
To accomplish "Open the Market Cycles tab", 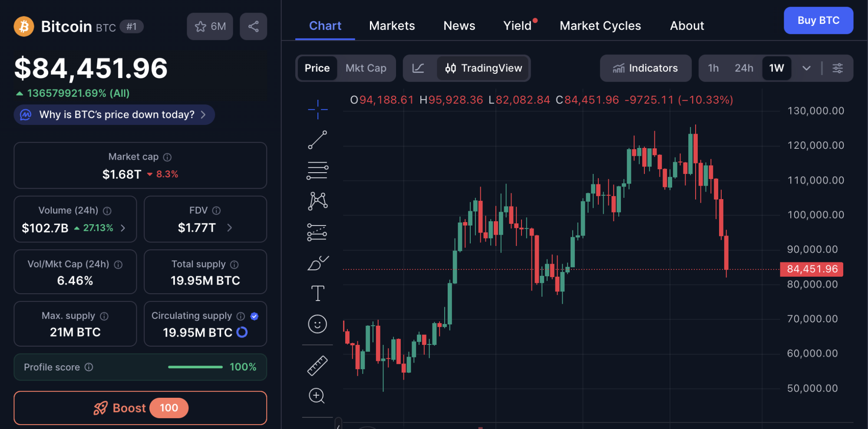I will click(600, 26).
